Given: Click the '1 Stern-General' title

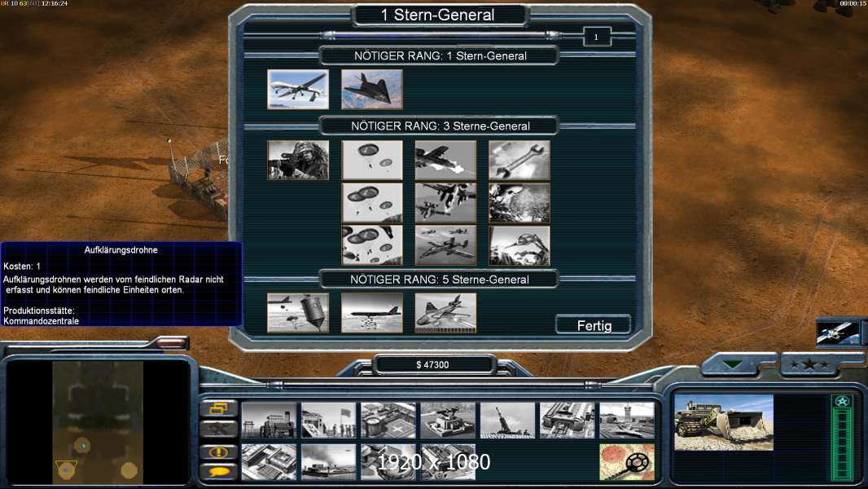Looking at the screenshot, I should pyautogui.click(x=438, y=15).
